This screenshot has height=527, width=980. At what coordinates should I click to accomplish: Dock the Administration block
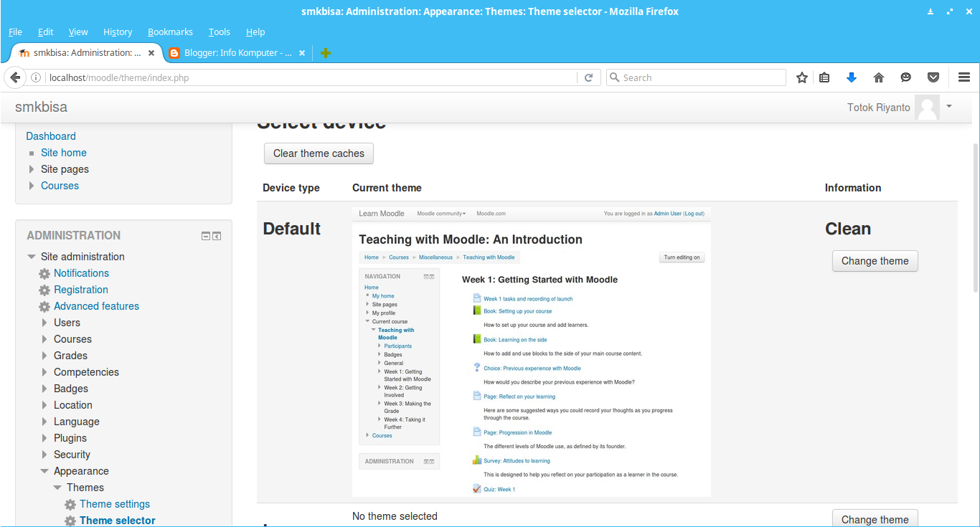[217, 236]
